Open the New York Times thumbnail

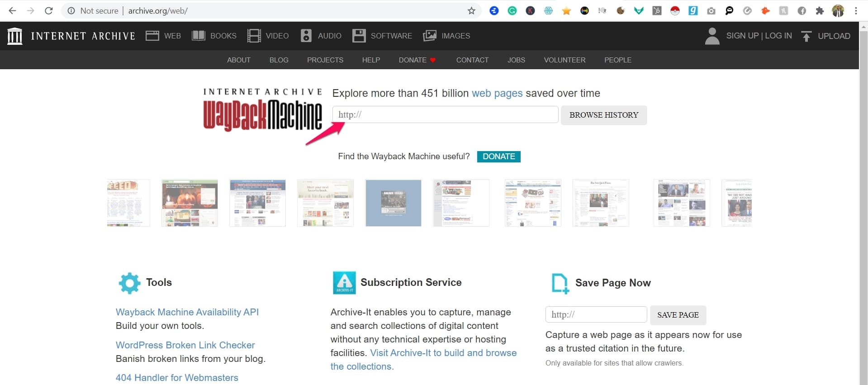[601, 203]
